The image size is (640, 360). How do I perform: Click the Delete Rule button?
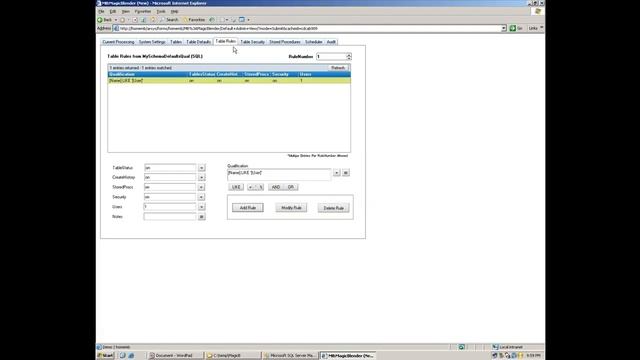click(333, 208)
